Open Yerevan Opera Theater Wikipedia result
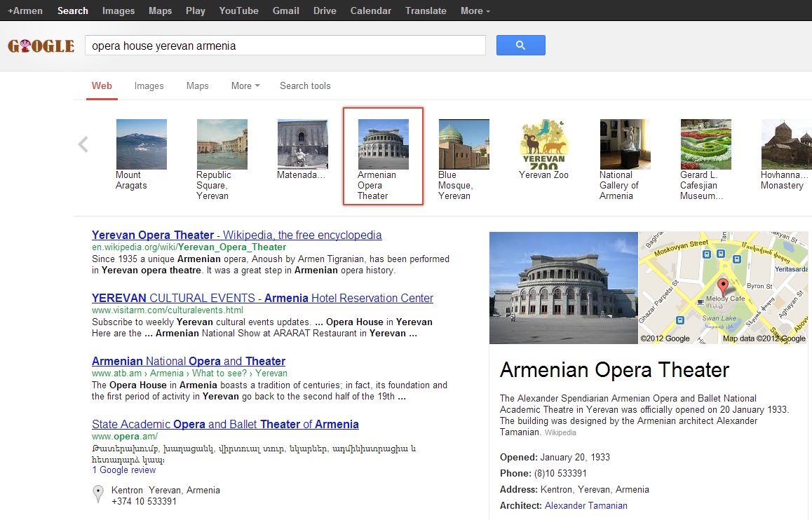Image resolution: width=812 pixels, height=520 pixels. coord(237,235)
